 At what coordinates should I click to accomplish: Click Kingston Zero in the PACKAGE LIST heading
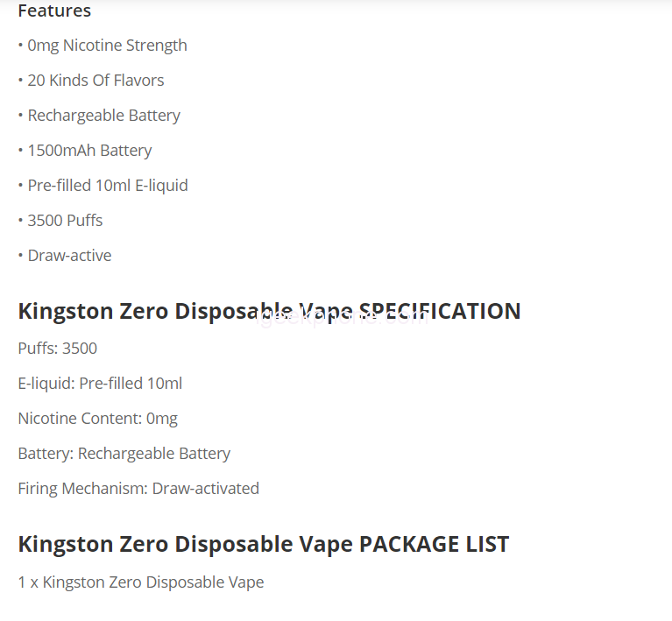[93, 544]
